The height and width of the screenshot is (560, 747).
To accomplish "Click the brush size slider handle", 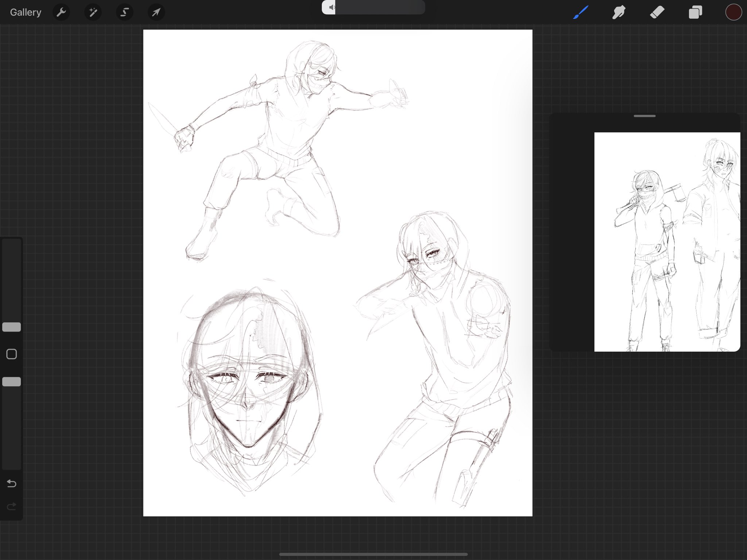I will point(12,327).
